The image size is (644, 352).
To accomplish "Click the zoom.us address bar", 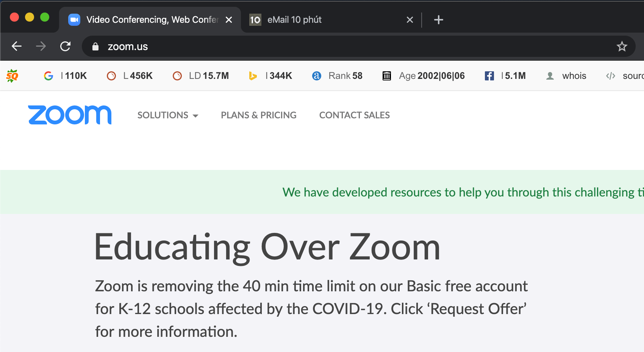I will tap(356, 46).
